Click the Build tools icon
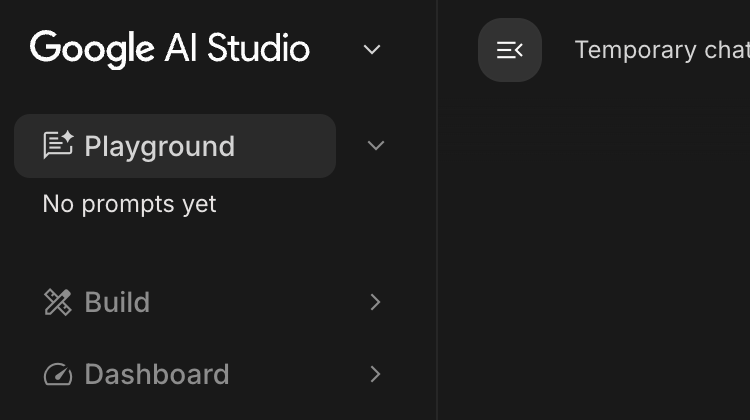Screen dimensions: 750x420 (x=58, y=302)
